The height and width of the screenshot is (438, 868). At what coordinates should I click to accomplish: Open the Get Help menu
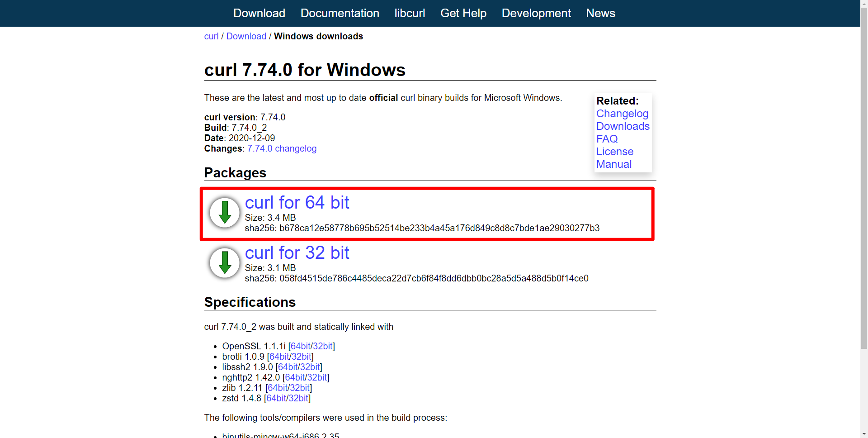pyautogui.click(x=463, y=13)
